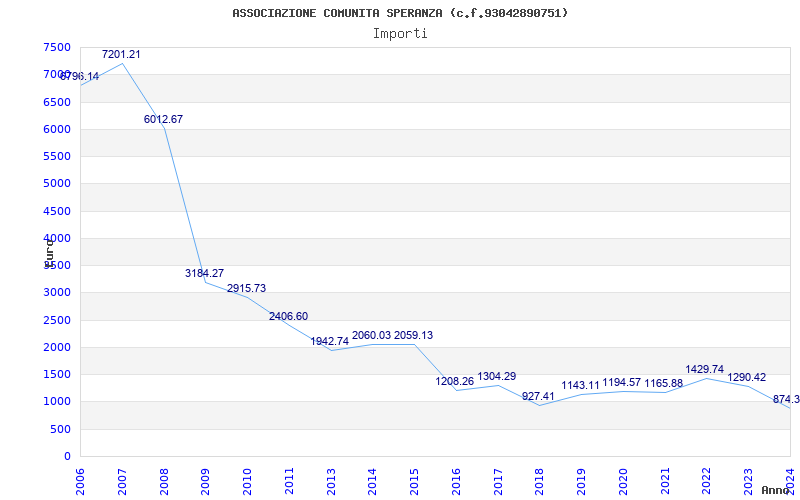Select the 2915.73 data label
The height and width of the screenshot is (500, 800).
[x=246, y=288]
